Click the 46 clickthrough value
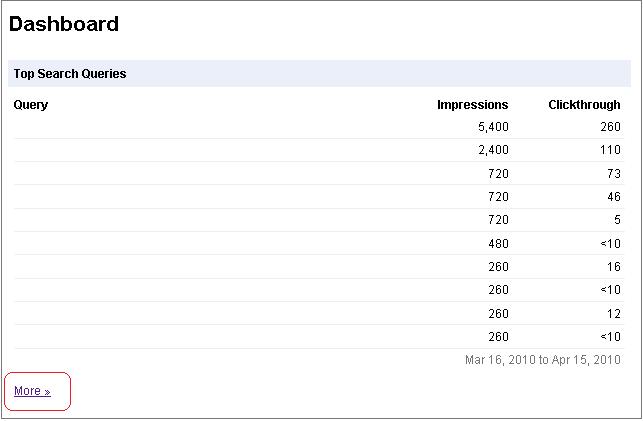This screenshot has height=421, width=643. click(x=613, y=197)
